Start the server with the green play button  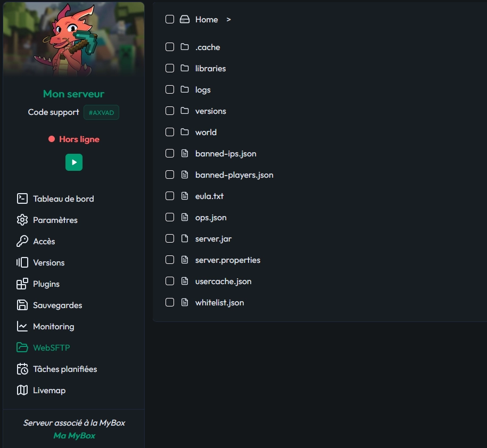pos(74,162)
